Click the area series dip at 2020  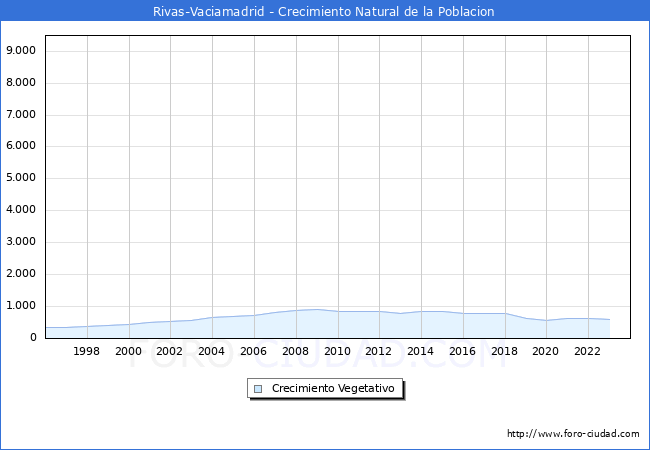(546, 320)
